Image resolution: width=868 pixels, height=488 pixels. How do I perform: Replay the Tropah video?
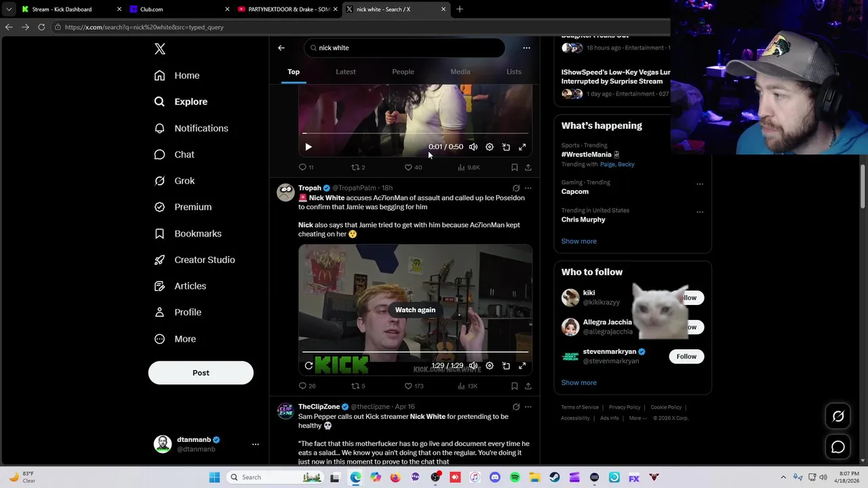(x=309, y=366)
